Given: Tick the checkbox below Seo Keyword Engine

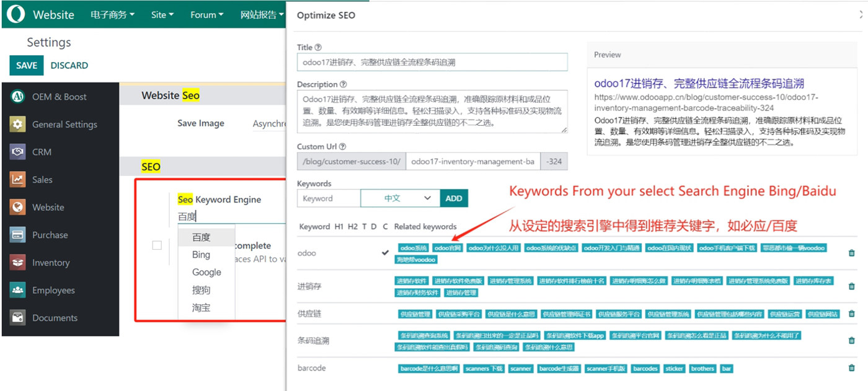Looking at the screenshot, I should pyautogui.click(x=157, y=245).
